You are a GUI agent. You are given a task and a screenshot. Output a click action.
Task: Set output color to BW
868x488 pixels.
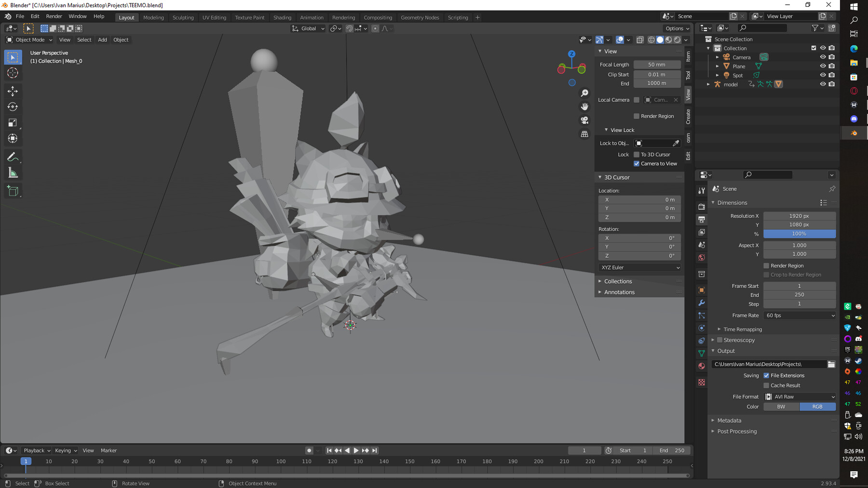point(781,407)
